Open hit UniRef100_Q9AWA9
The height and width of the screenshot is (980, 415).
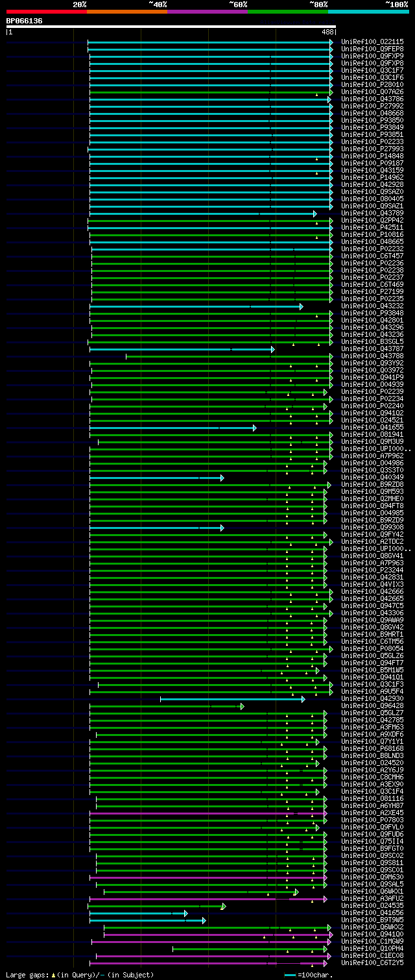click(372, 620)
